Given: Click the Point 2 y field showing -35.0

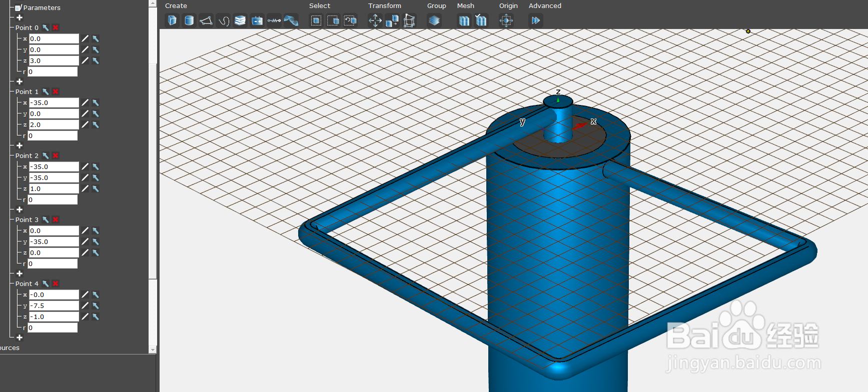Looking at the screenshot, I should (x=54, y=177).
